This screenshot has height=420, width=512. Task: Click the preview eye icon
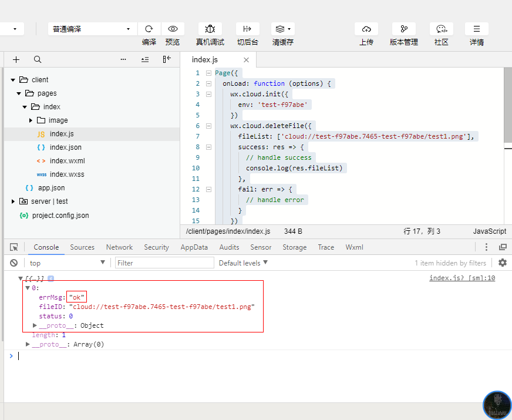pos(173,29)
